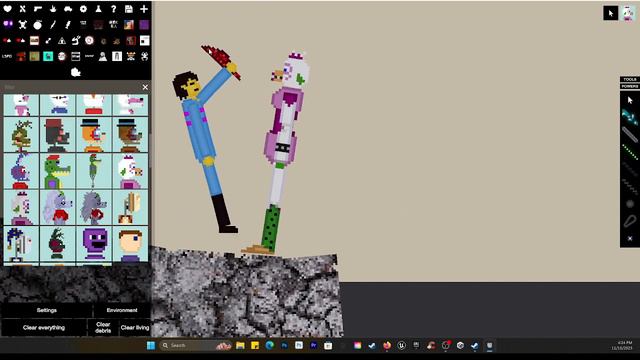Image resolution: width=640 pixels, height=360 pixels.
Task: Select the cyan lightning wire tool
Action: point(630,117)
